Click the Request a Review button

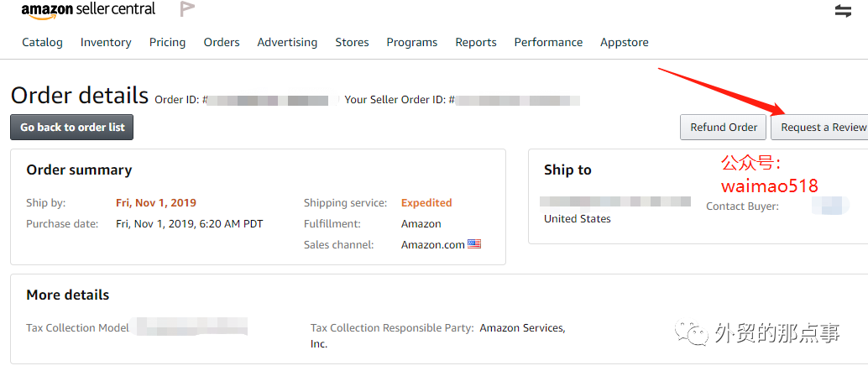point(821,127)
